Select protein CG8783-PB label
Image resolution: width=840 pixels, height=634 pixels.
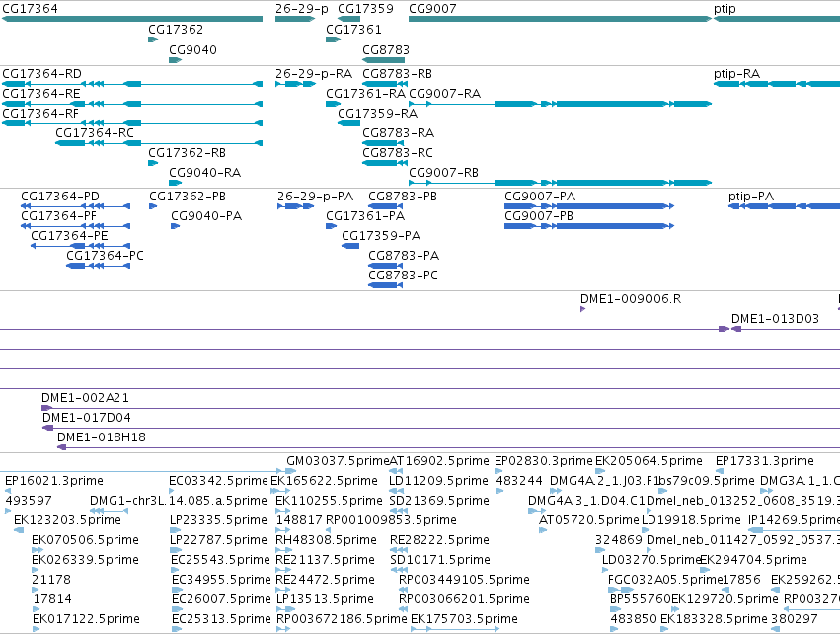(403, 197)
